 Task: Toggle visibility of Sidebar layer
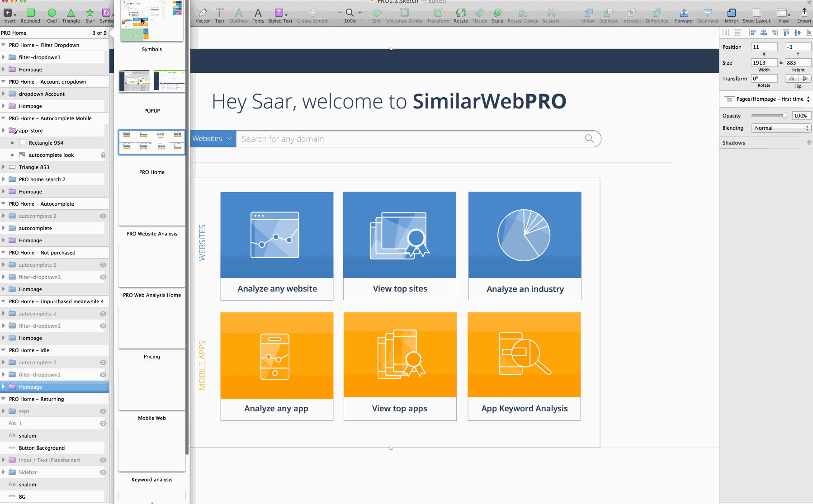103,472
